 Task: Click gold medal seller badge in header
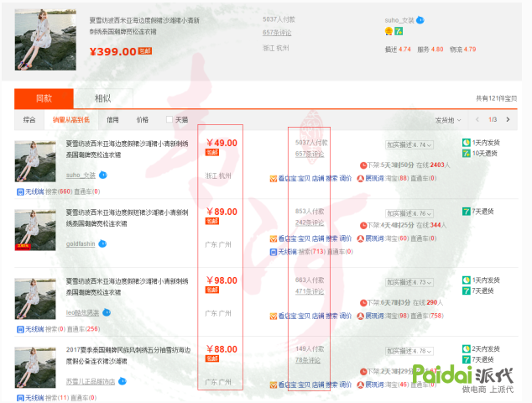click(389, 32)
